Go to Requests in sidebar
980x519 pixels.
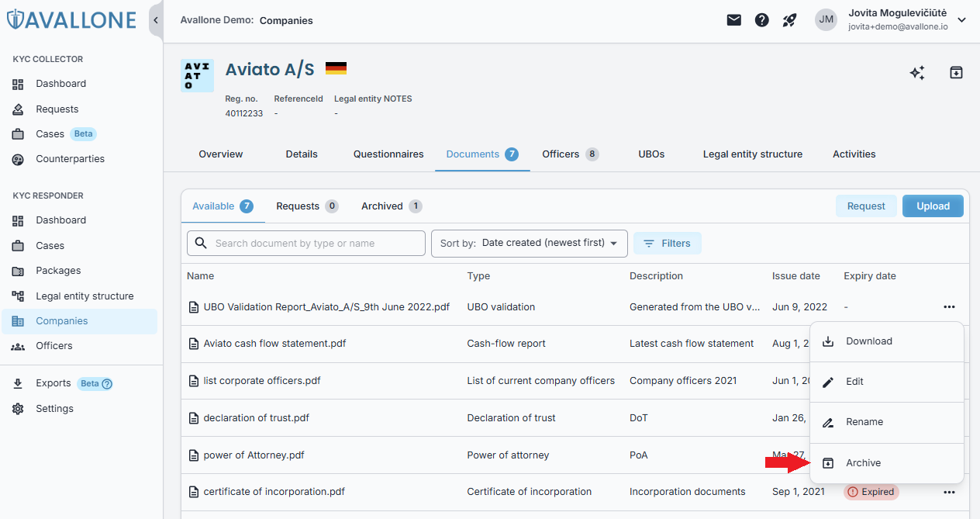(x=57, y=109)
